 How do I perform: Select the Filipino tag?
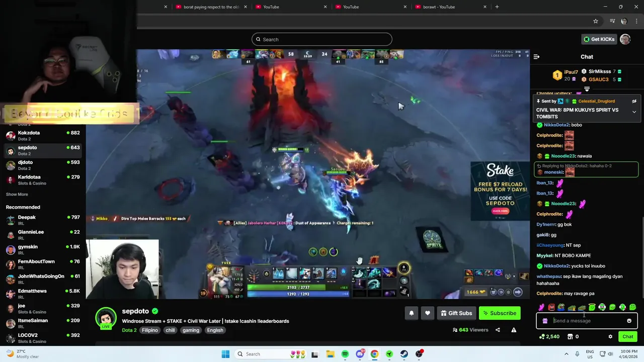tap(149, 330)
